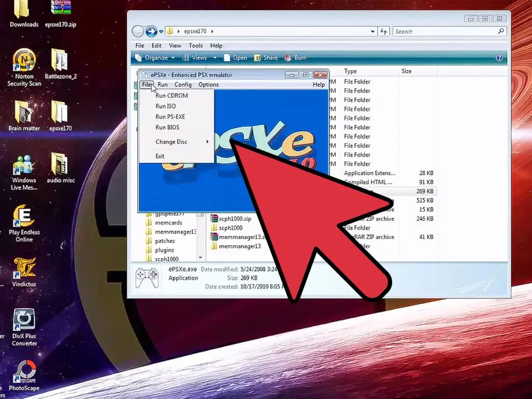Click the Explorer Search input field

click(x=445, y=32)
